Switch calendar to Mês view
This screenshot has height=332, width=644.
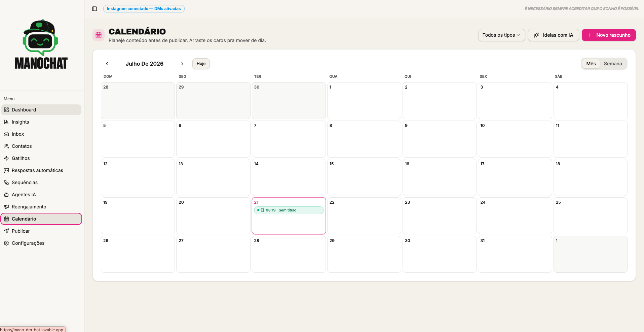591,64
